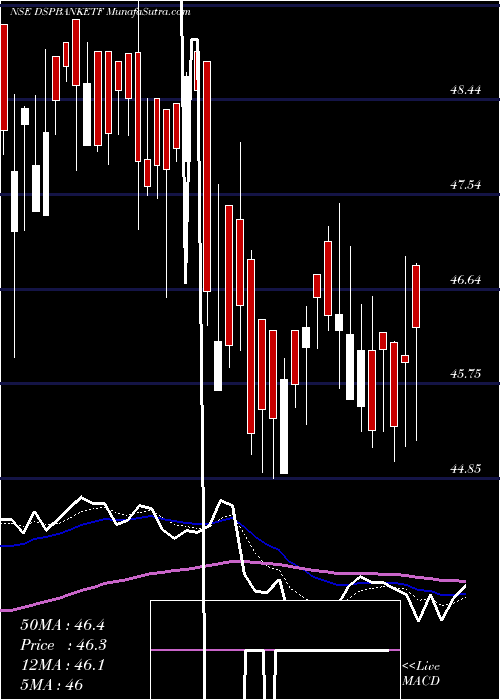Click the 44.85 price axis label
This screenshot has height=700, width=500.
click(x=466, y=468)
